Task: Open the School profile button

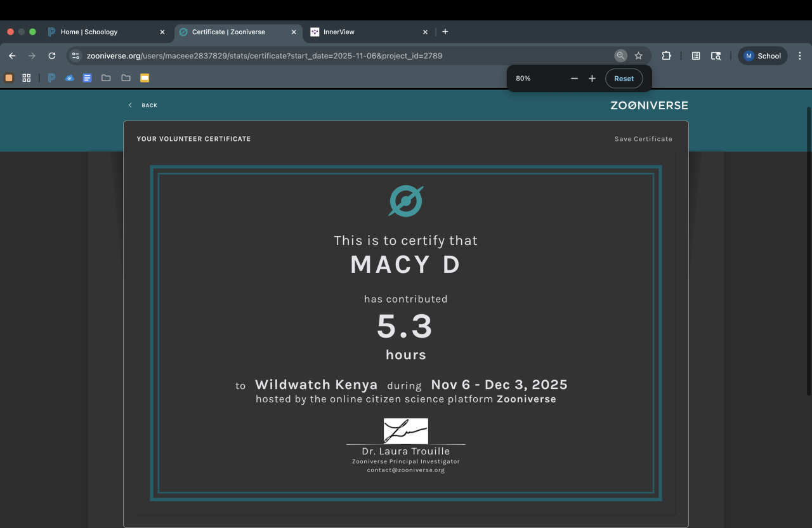Action: (x=763, y=56)
